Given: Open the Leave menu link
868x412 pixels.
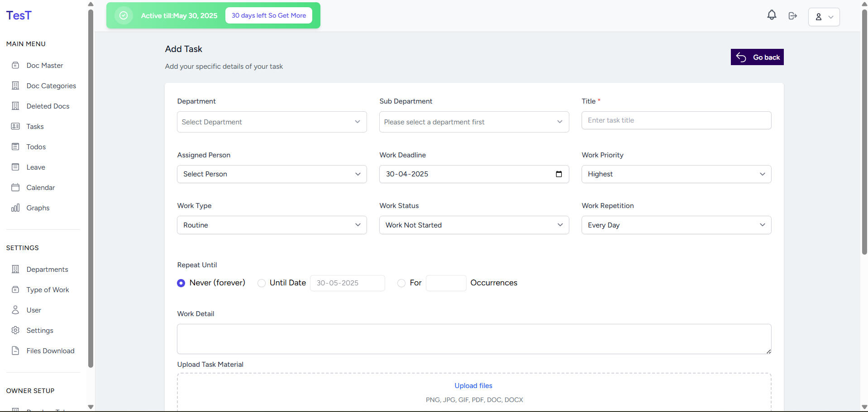Looking at the screenshot, I should tap(36, 167).
